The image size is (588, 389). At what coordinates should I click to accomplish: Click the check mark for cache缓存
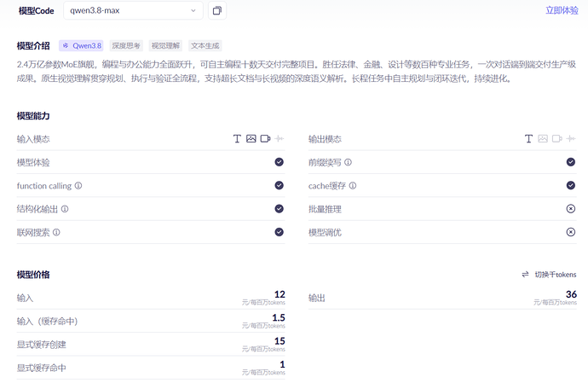point(571,185)
